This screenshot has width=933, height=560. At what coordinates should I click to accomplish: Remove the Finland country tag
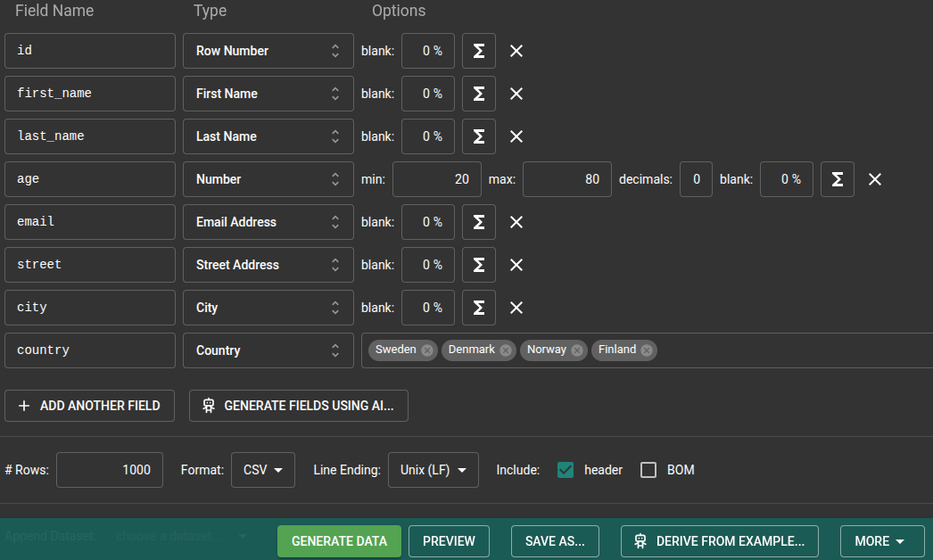pos(647,350)
